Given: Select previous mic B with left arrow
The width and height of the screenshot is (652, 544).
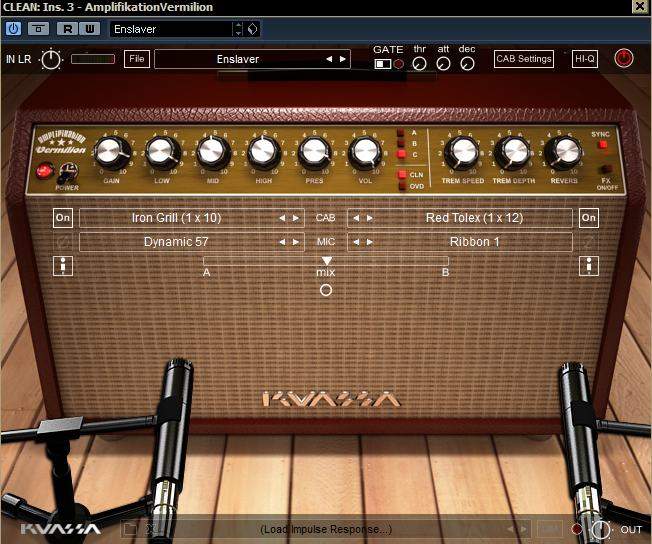Looking at the screenshot, I should (x=356, y=242).
